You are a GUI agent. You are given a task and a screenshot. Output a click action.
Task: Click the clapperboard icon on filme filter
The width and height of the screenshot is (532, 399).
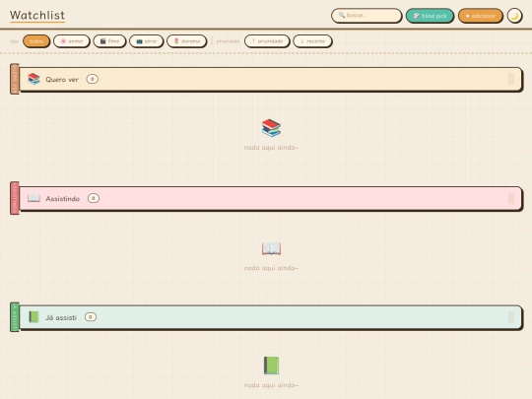coord(102,41)
